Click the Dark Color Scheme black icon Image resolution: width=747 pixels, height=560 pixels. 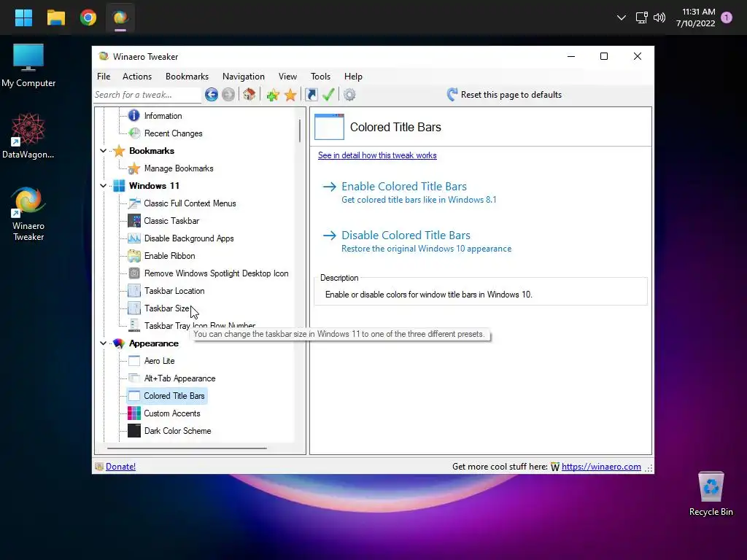(x=134, y=430)
